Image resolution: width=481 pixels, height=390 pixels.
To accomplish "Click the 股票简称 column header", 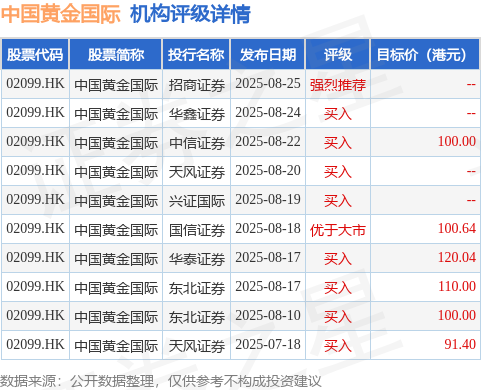I will pyautogui.click(x=116, y=55).
